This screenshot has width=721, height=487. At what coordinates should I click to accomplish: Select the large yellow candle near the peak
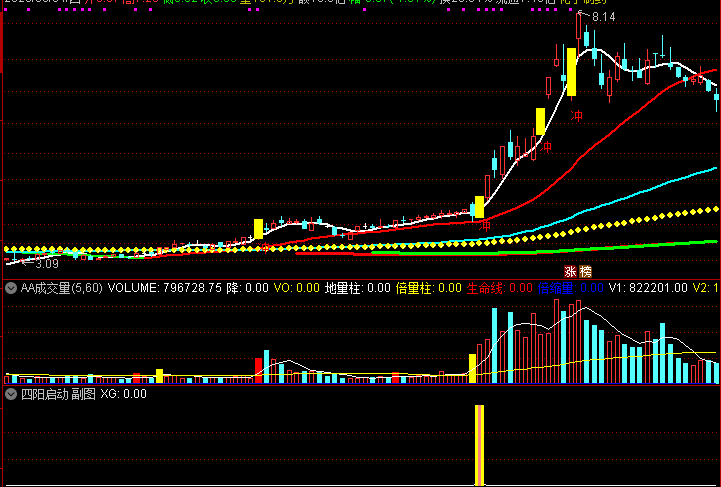[572, 72]
